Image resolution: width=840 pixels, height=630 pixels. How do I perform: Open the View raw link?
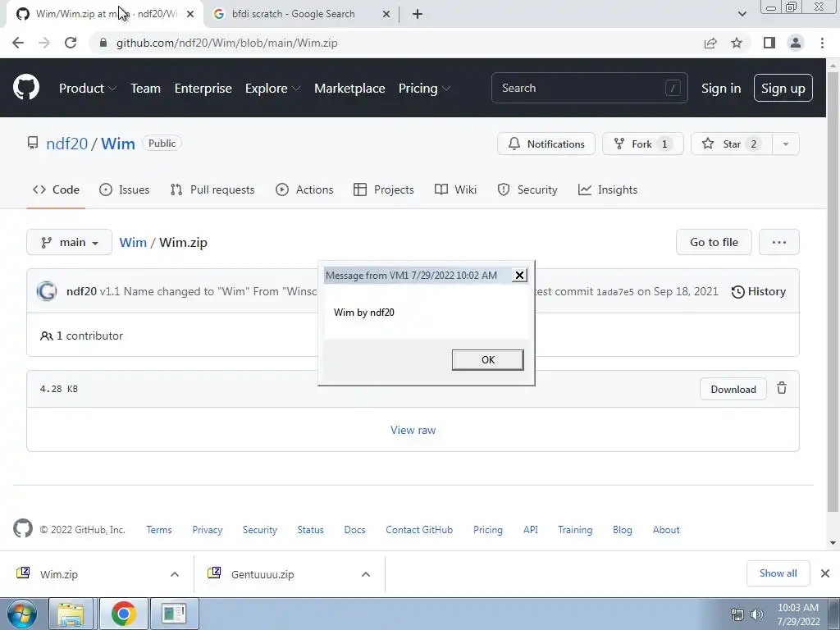tap(413, 430)
